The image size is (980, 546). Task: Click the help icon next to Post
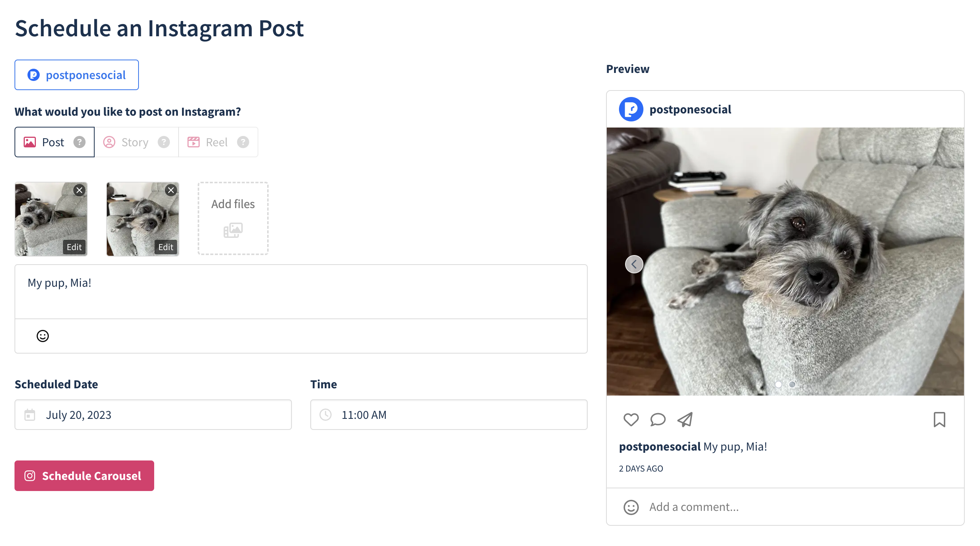click(x=79, y=142)
